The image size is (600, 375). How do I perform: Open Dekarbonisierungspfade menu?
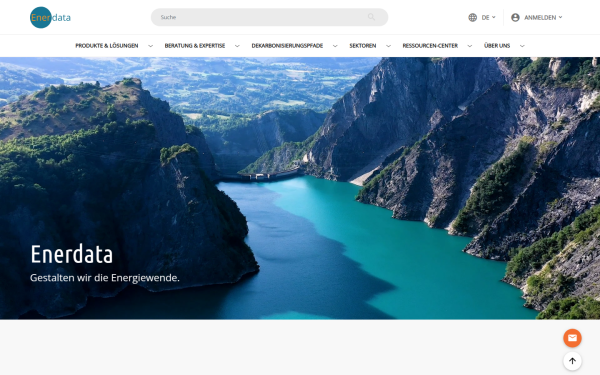tap(287, 46)
